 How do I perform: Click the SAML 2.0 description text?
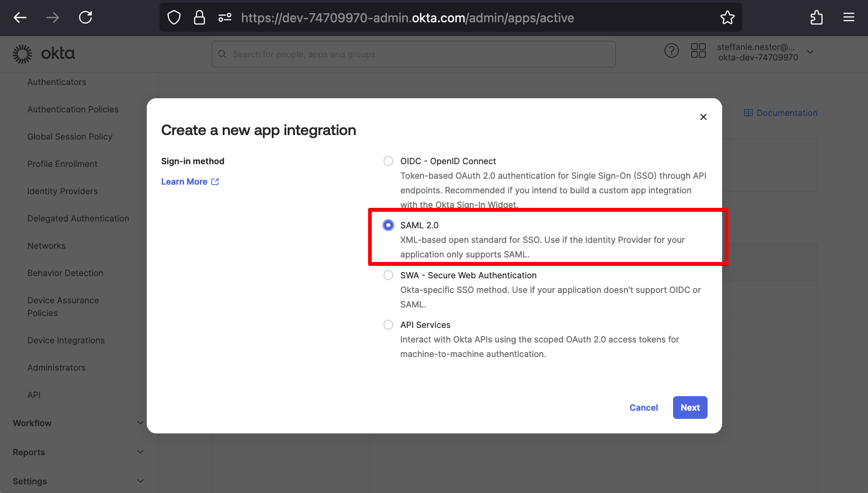coord(542,247)
